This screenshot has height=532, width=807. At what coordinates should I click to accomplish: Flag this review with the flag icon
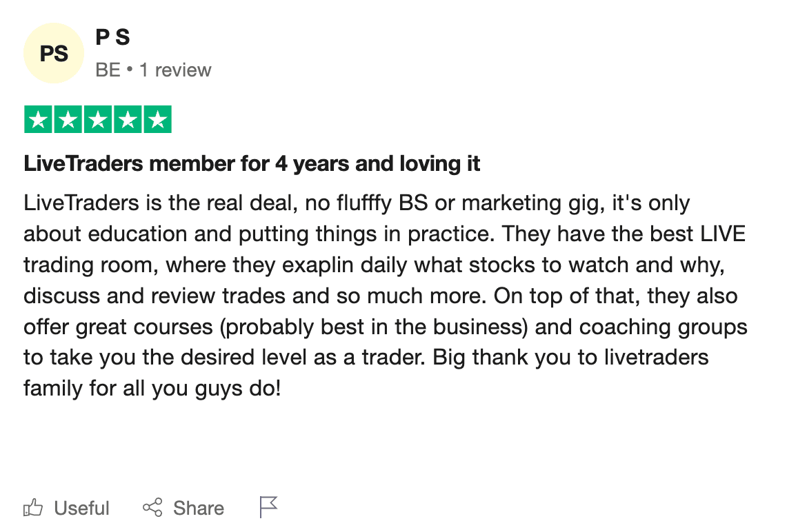(268, 507)
